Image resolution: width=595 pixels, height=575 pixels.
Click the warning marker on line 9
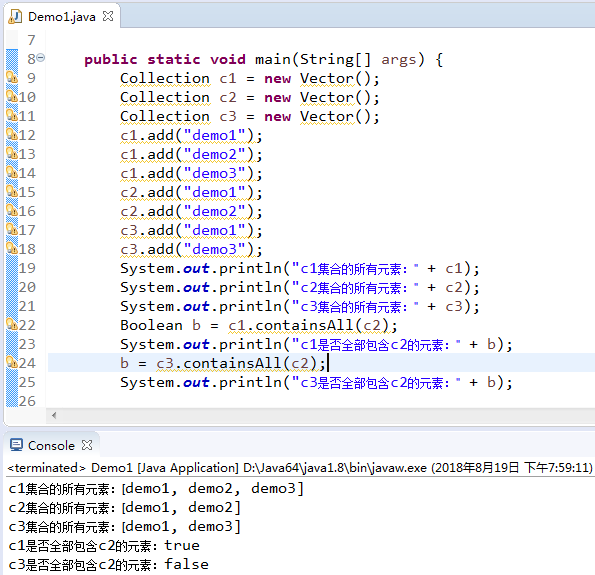12,77
